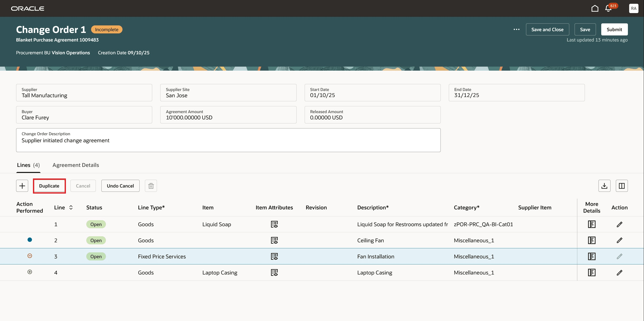Open More Details icon for Ceiling Fan line
The image size is (644, 321).
click(592, 240)
